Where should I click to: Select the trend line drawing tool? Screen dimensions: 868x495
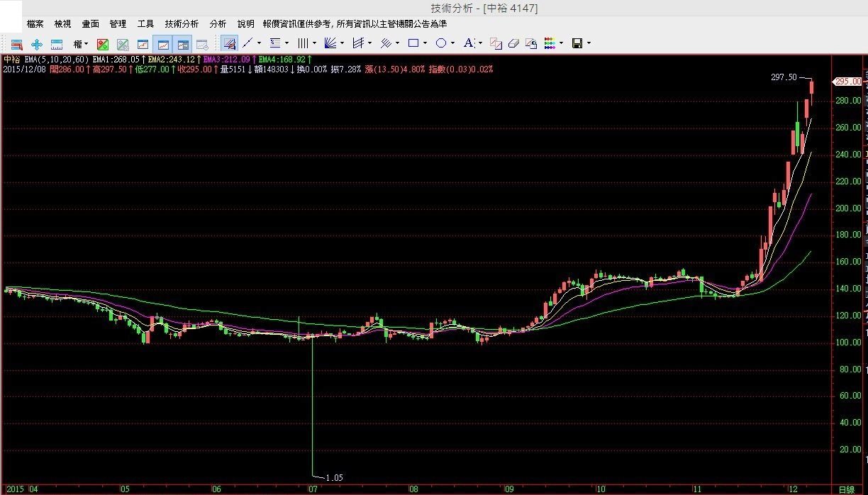(x=247, y=43)
